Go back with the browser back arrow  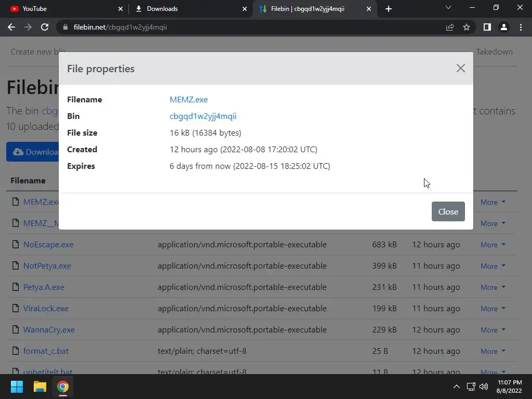click(11, 27)
